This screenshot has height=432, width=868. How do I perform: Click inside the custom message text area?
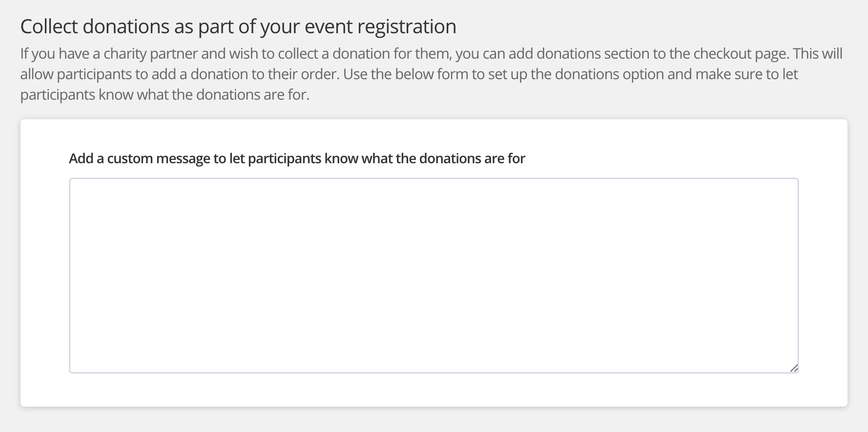tap(434, 275)
